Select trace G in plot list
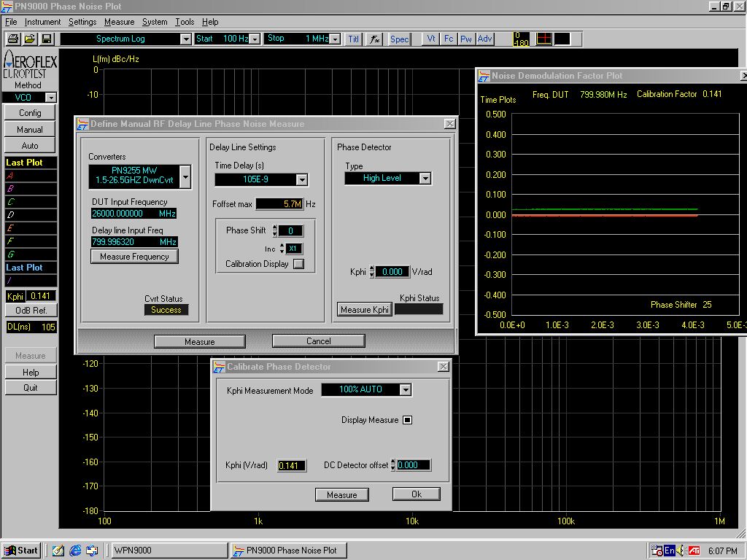Image resolution: width=747 pixels, height=560 pixels. point(31,254)
